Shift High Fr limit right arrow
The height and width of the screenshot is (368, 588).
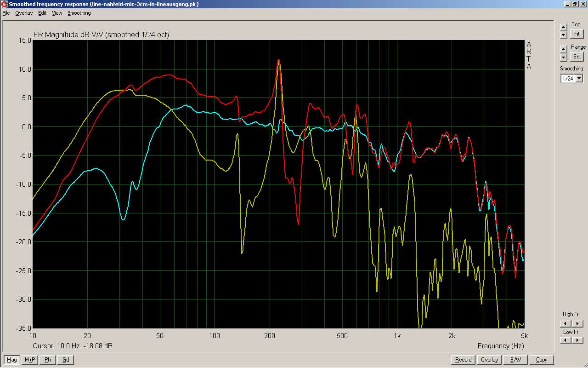pyautogui.click(x=578, y=324)
